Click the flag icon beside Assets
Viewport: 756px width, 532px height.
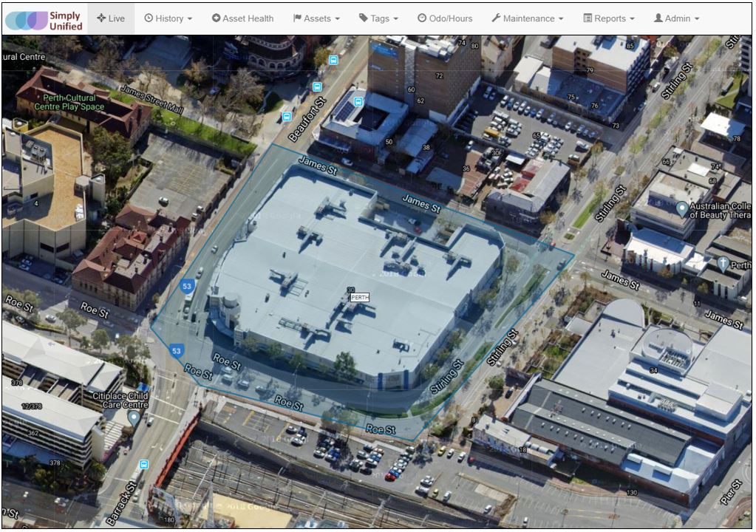297,18
